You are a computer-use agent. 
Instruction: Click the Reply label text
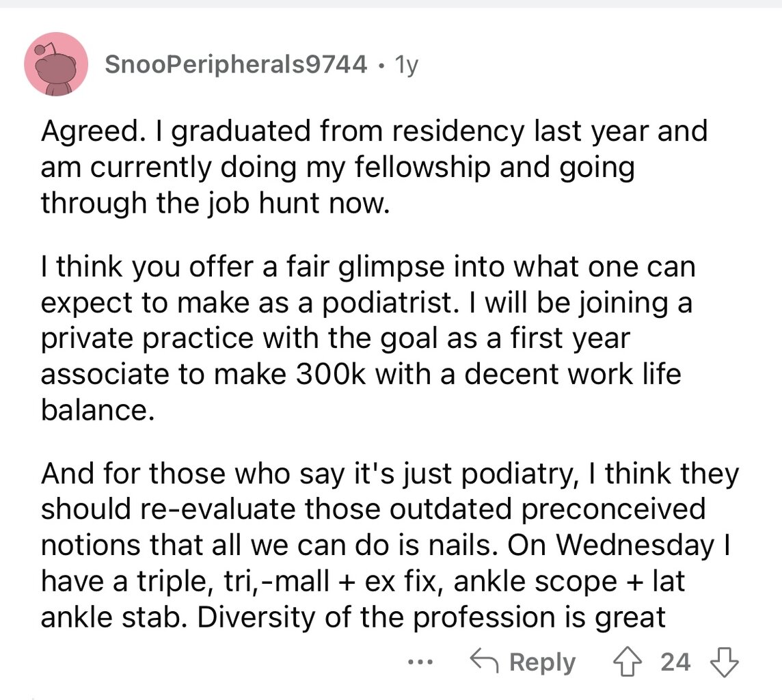pyautogui.click(x=542, y=662)
